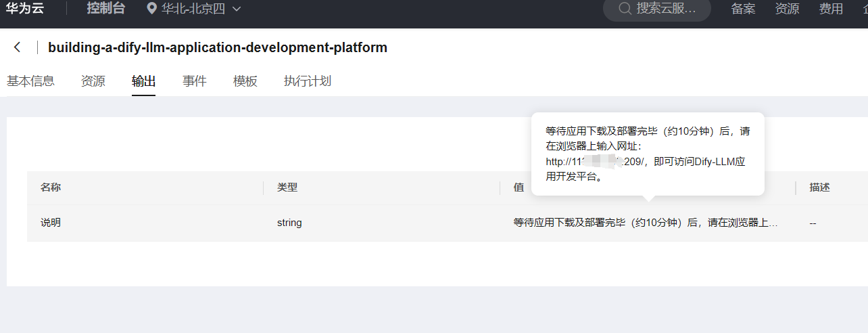This screenshot has width=868, height=333.
Task: Click 备案 in the top bar
Action: [744, 9]
